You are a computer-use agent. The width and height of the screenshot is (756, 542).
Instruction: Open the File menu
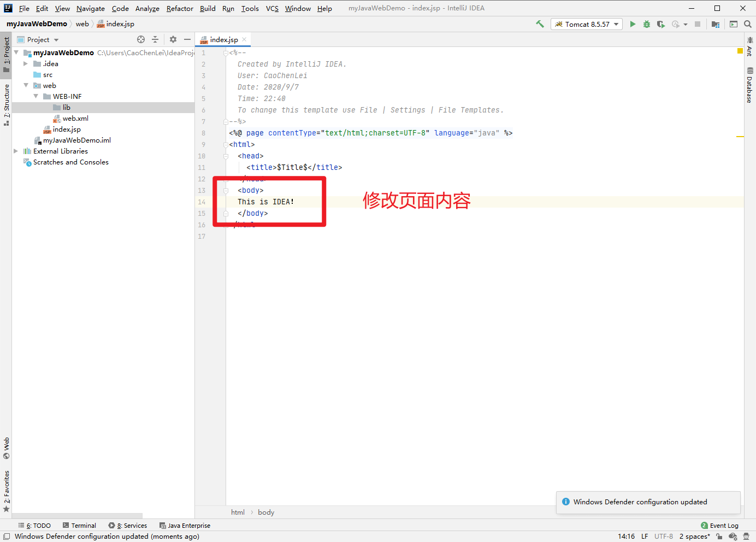click(24, 8)
